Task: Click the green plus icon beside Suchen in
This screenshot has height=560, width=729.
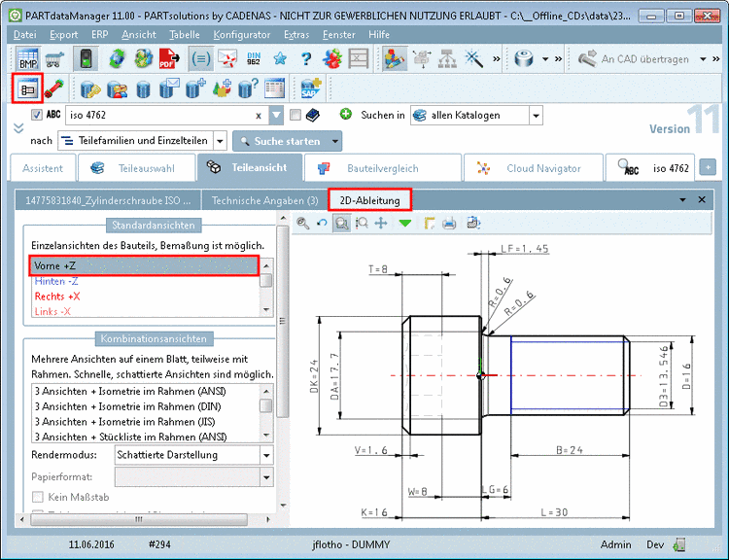Action: click(x=344, y=115)
